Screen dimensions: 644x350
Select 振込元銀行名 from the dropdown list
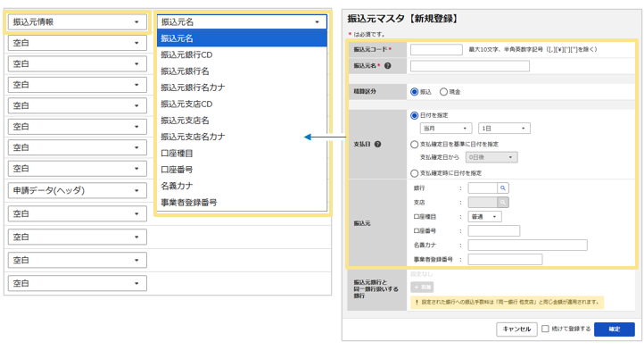[242, 71]
